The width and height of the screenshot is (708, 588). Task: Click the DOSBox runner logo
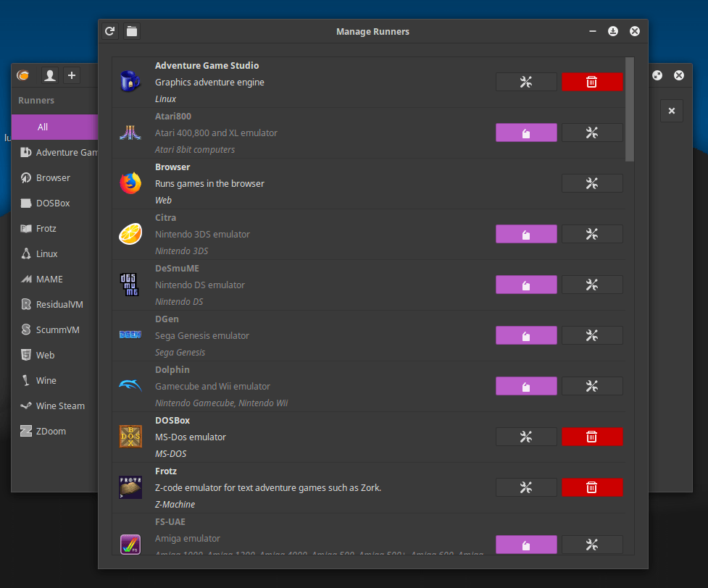130,437
